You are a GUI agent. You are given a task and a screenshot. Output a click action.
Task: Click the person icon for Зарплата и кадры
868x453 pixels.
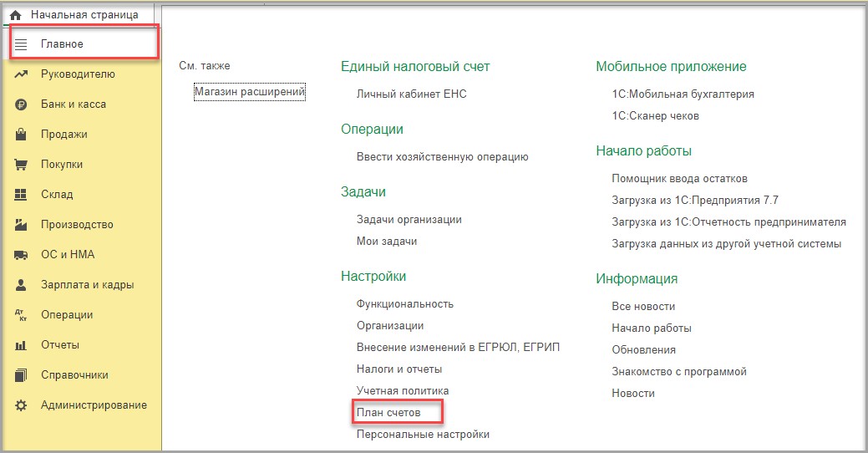(x=21, y=285)
